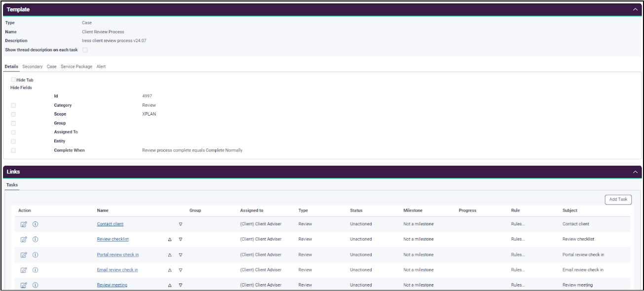Collapse the Links section
The width and height of the screenshot is (644, 291).
(635, 172)
